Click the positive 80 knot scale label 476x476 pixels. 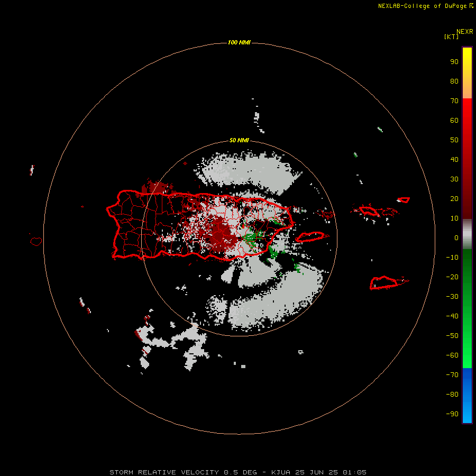coord(454,81)
